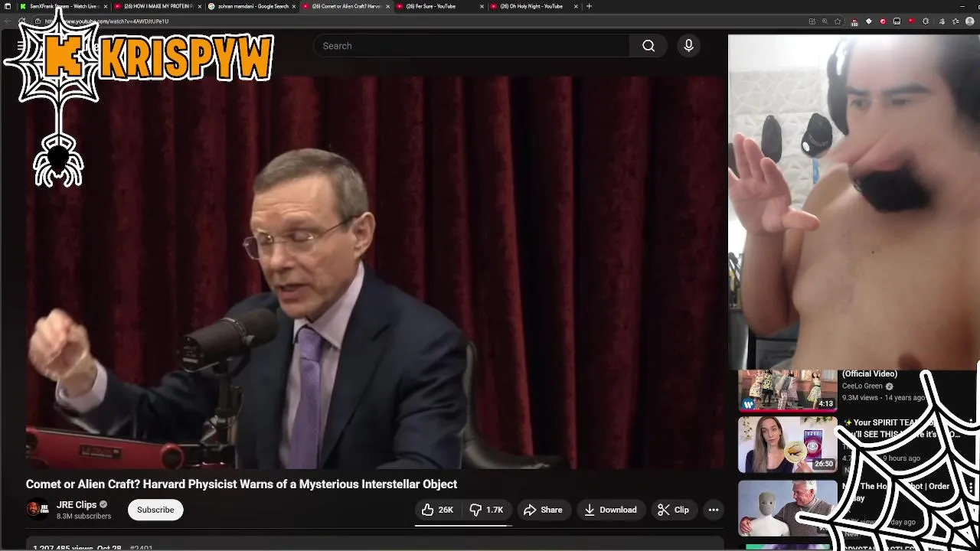The height and width of the screenshot is (551, 980).
Task: Bookmark this page with the star icon
Action: click(838, 21)
